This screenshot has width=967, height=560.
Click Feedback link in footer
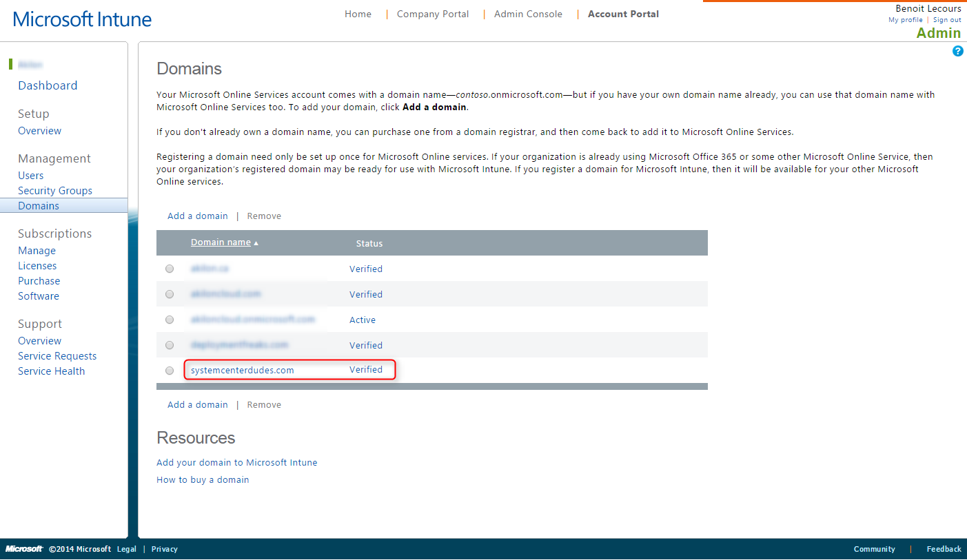point(944,549)
